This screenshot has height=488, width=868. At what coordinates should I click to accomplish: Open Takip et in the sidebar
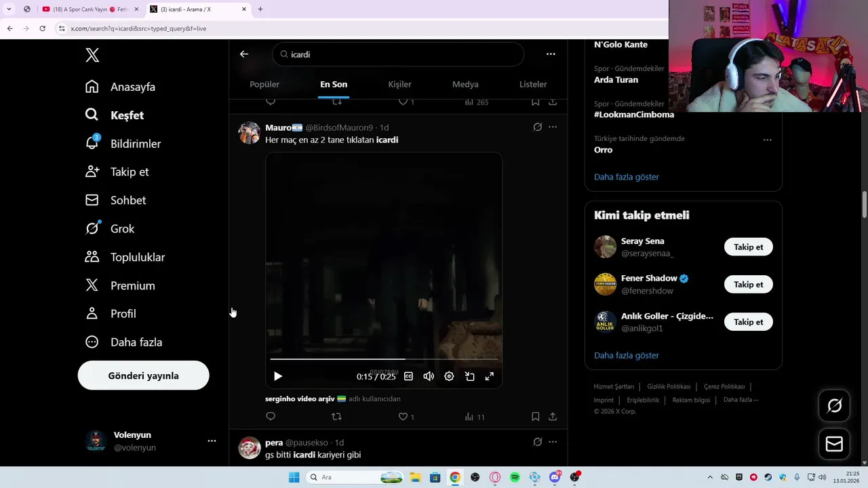click(x=117, y=171)
